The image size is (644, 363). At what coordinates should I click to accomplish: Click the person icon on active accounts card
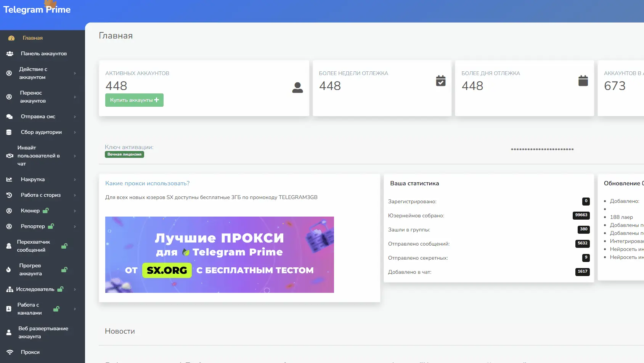[x=297, y=87]
